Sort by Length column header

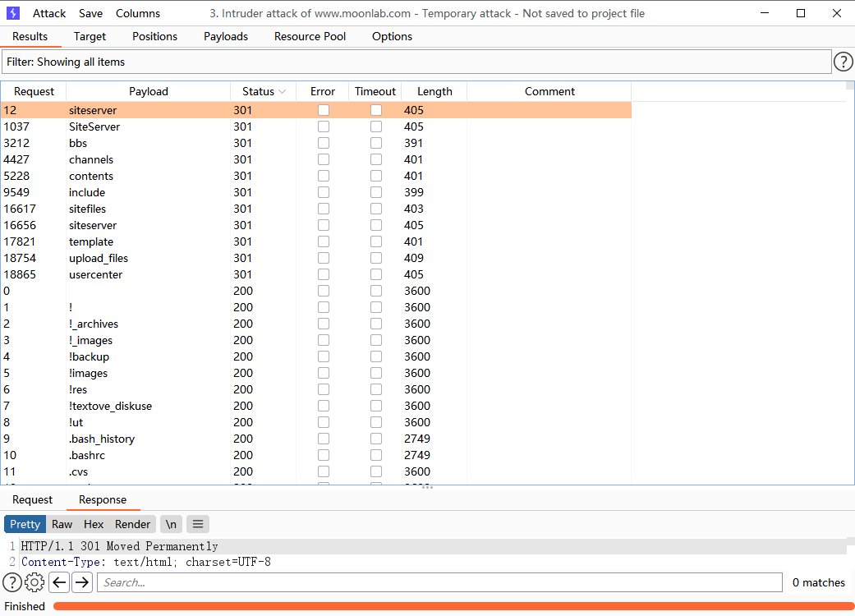[x=434, y=92]
